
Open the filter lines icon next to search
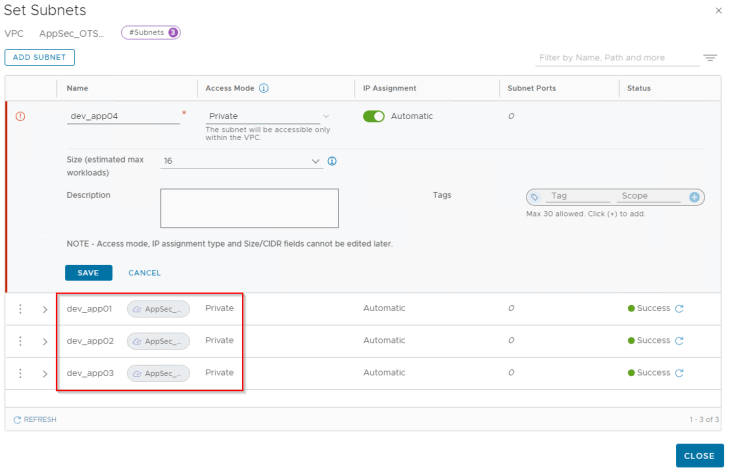[710, 58]
